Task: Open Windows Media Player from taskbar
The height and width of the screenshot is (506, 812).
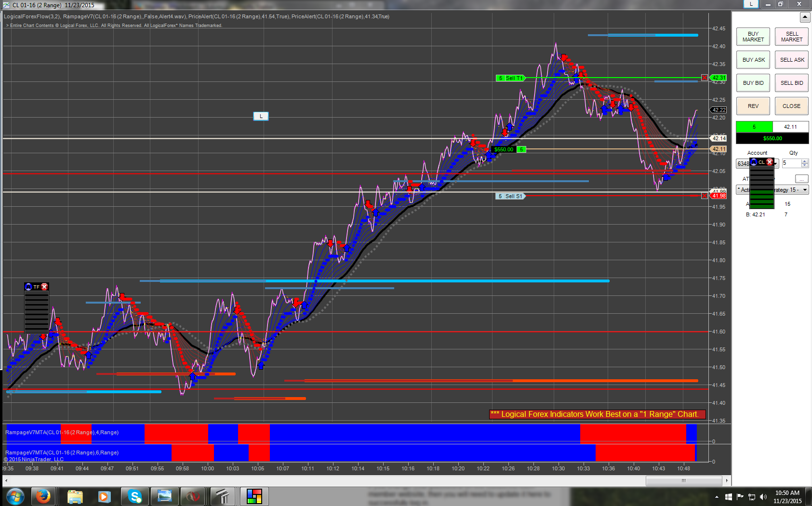Action: pos(104,496)
